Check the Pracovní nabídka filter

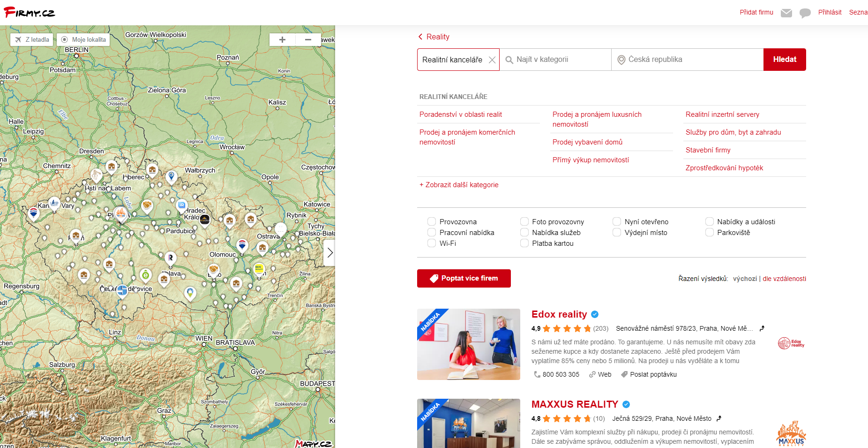(432, 232)
